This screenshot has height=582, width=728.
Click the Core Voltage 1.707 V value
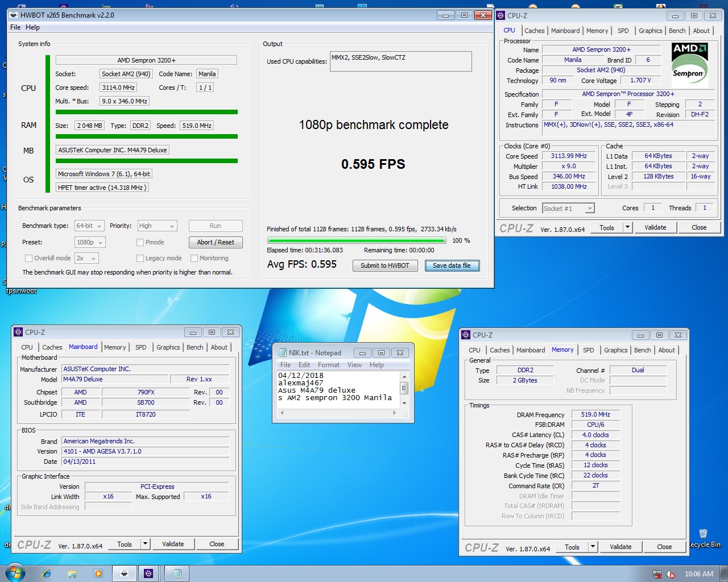coord(640,80)
